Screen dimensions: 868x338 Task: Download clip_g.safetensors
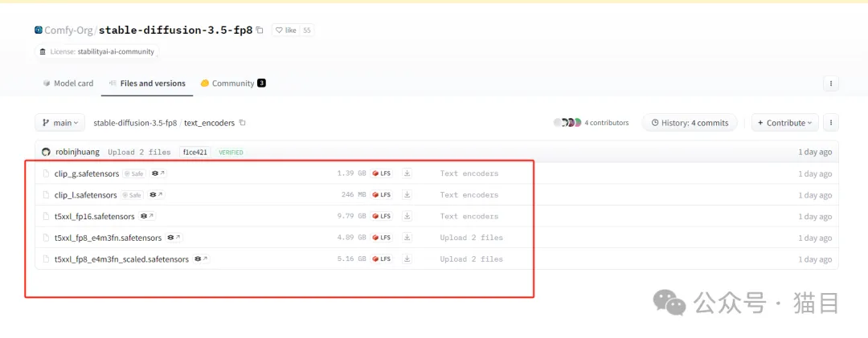pos(407,173)
